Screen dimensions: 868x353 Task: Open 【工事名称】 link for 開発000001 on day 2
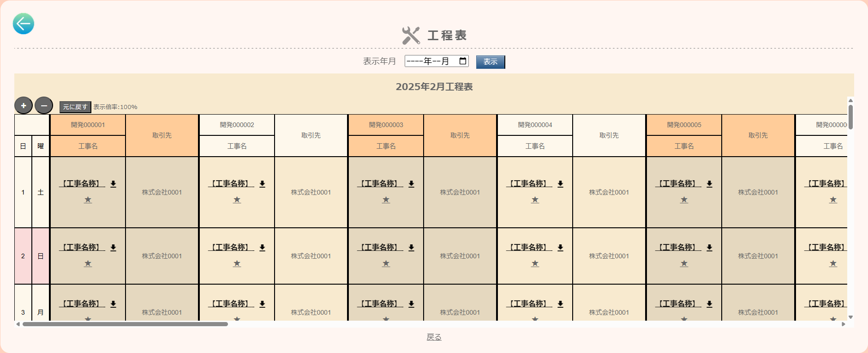point(82,248)
